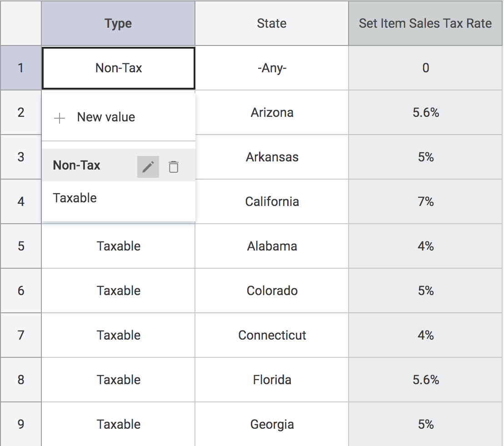Screen dimensions: 504x446
Task: Open the Type cell dropdown in row 1
Action: click(x=119, y=68)
